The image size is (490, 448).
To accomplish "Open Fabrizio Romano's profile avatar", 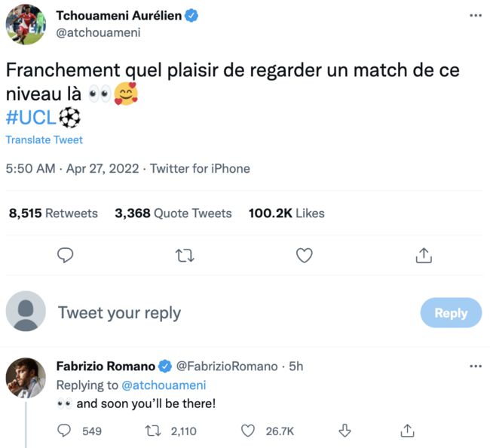I will coord(26,378).
